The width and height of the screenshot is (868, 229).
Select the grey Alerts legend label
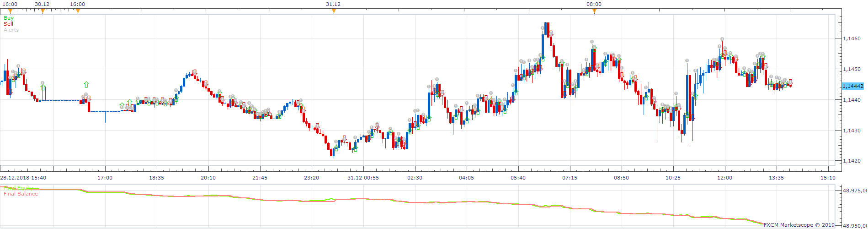pyautogui.click(x=11, y=30)
